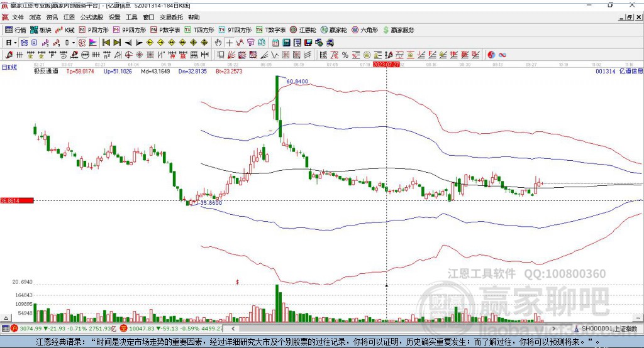The image size is (644, 348).
Task: Click the floppy disk save icon
Action: click(308, 43)
